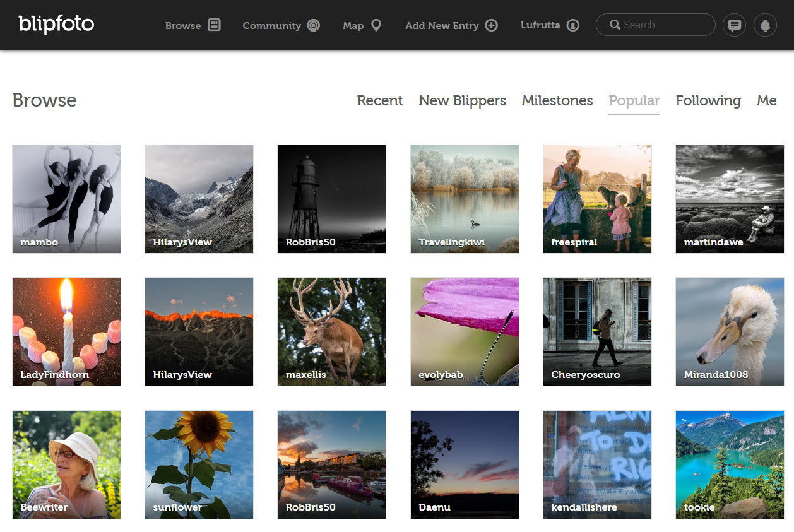Screen dimensions: 794x532
Task: Open mambo's dancers photo
Action: pos(66,199)
